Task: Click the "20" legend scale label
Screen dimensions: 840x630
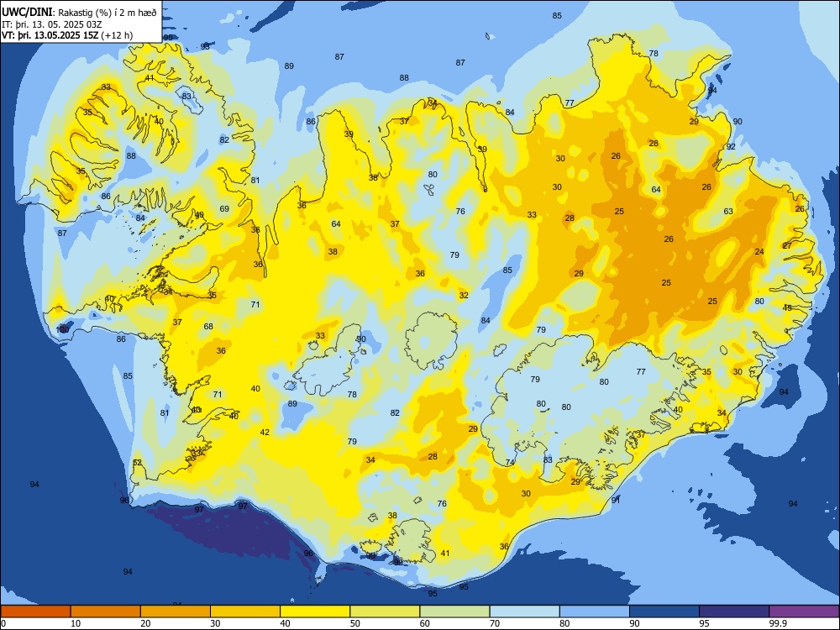Action: coord(145,623)
